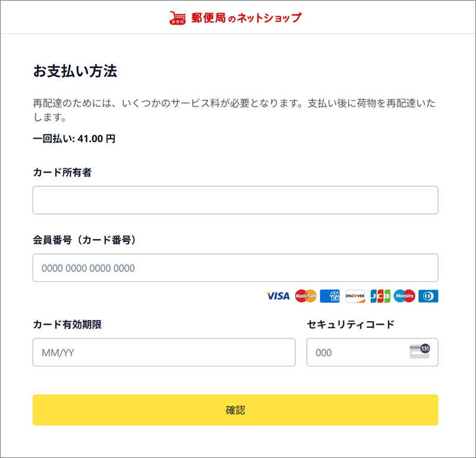Click the 一回払い: 41.00 円 amount text
The width and height of the screenshot is (476, 458).
tap(74, 139)
